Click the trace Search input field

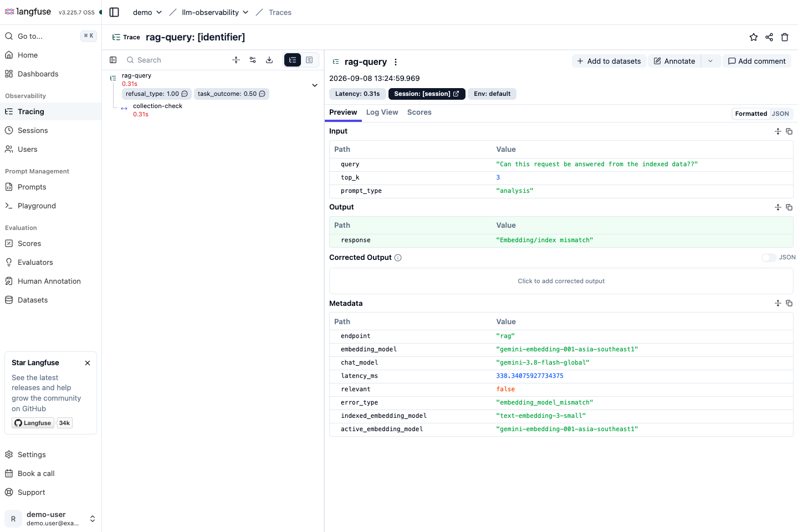(x=177, y=60)
